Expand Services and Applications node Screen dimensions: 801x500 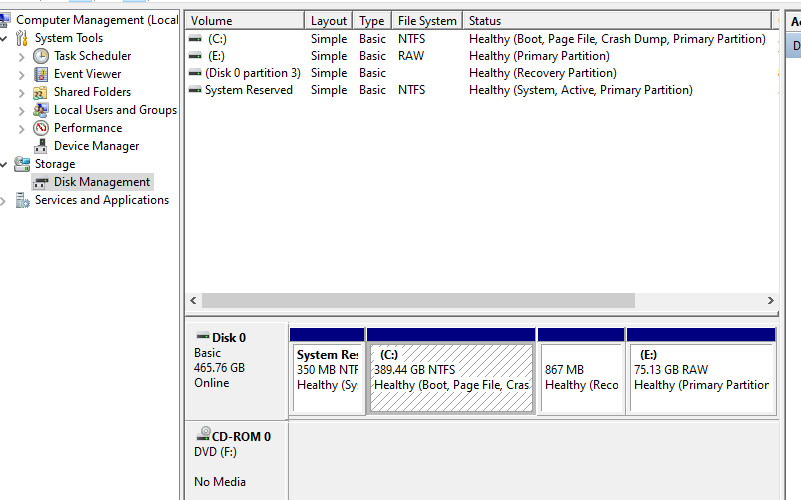tap(4, 200)
